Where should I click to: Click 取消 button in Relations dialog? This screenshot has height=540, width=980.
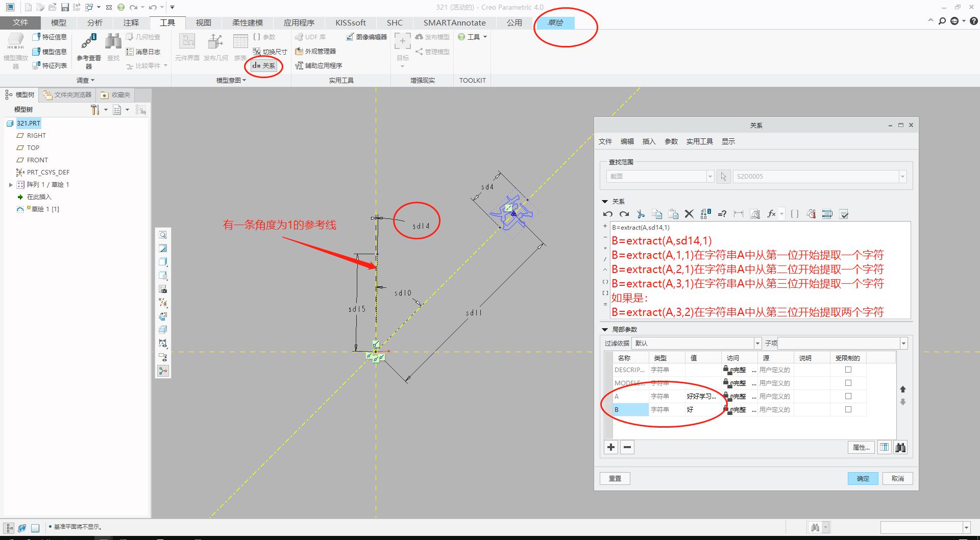897,478
